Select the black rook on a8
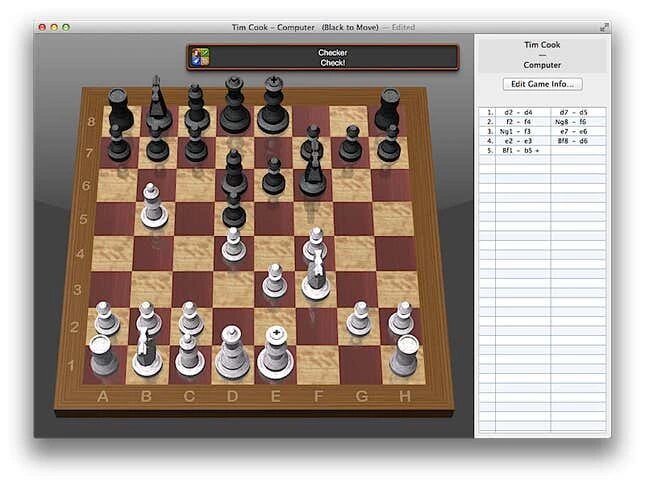 pyautogui.click(x=121, y=109)
